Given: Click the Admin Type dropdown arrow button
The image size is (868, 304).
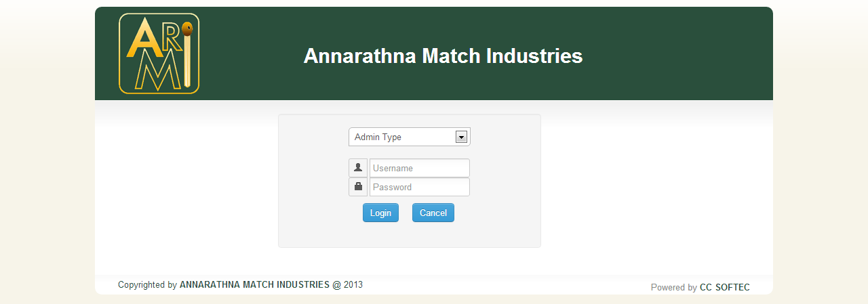Looking at the screenshot, I should click(x=461, y=137).
